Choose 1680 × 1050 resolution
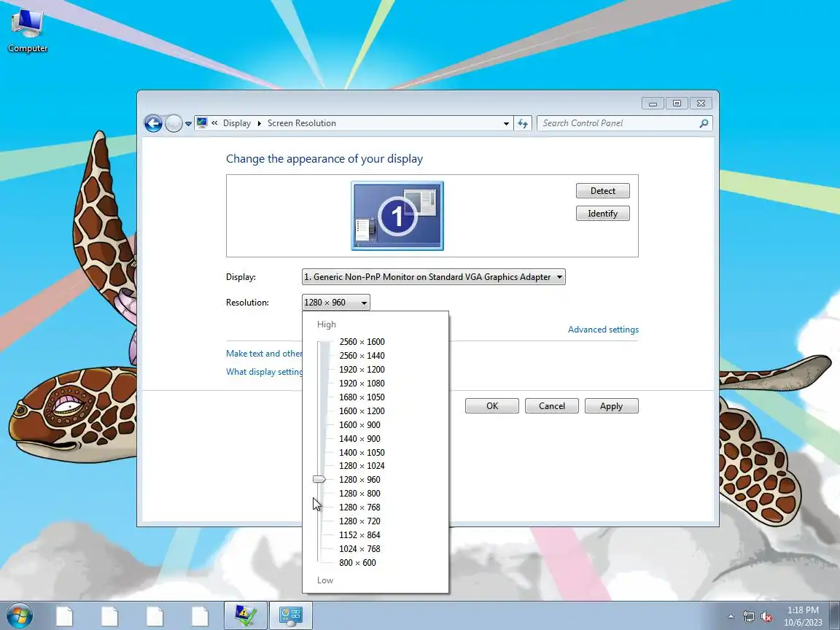Screen dimensions: 840x630 click(x=362, y=397)
